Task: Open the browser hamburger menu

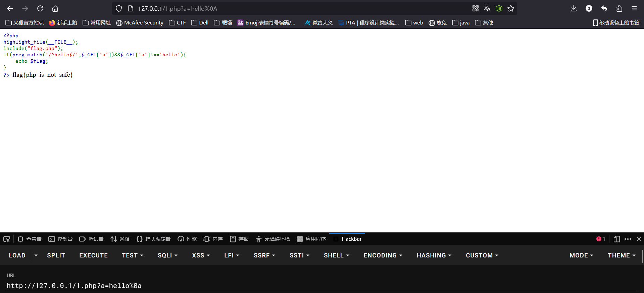Action: [634, 8]
